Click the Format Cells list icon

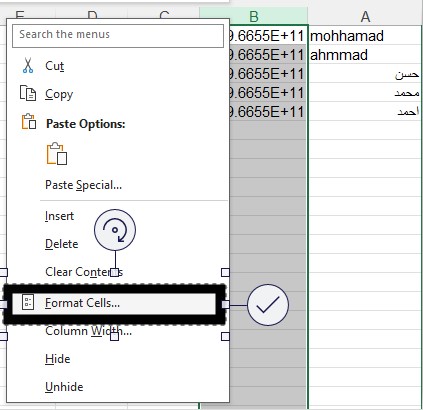(x=28, y=302)
